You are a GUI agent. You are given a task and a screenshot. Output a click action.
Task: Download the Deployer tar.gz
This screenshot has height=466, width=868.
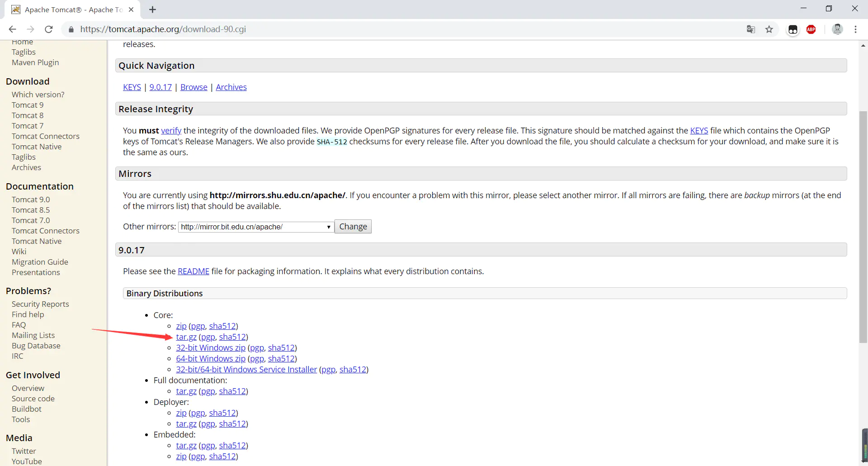(186, 424)
